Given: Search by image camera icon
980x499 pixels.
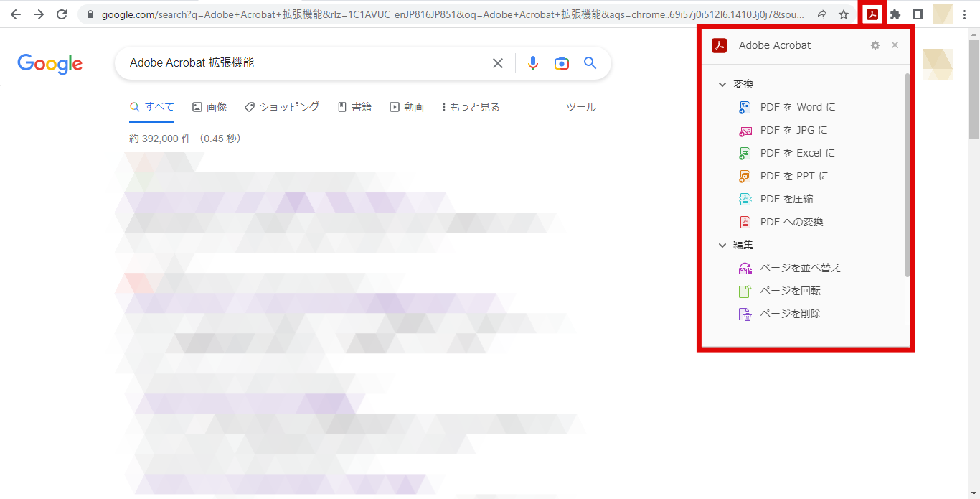Looking at the screenshot, I should click(x=562, y=63).
